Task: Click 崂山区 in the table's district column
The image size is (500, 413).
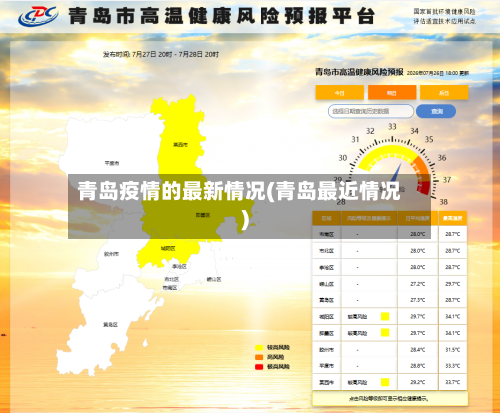Action: tap(326, 284)
